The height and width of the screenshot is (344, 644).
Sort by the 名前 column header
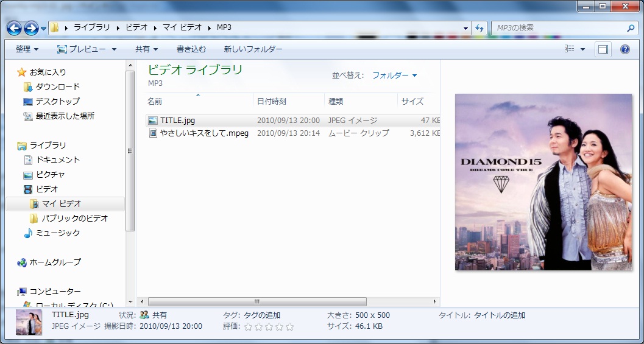coord(200,102)
